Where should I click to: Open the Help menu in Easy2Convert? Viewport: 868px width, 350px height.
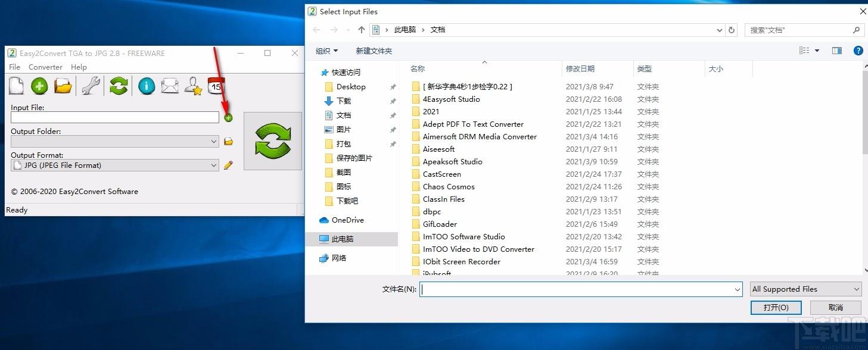[x=79, y=67]
